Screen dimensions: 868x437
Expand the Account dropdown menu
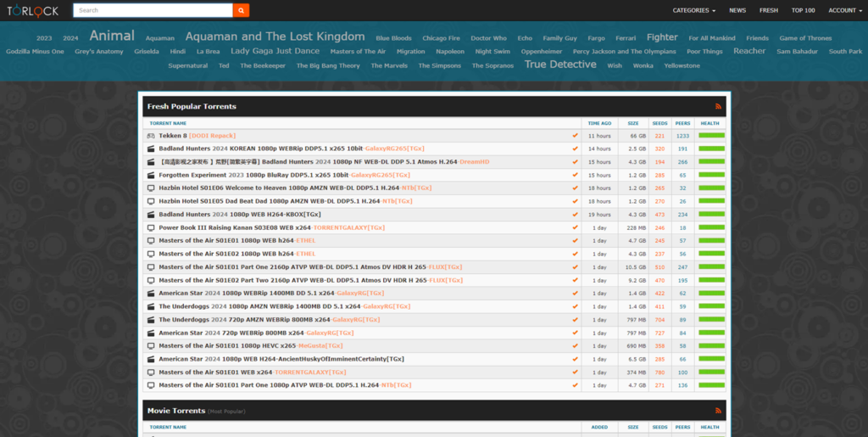click(x=845, y=10)
